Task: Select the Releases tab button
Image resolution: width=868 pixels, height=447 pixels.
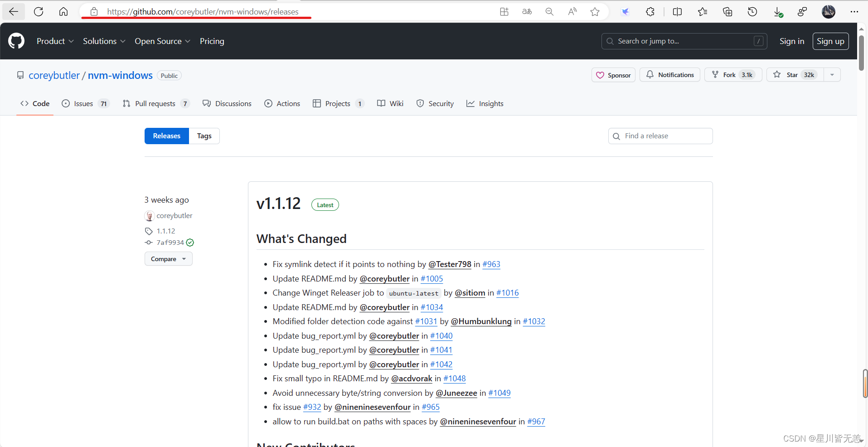Action: tap(167, 136)
